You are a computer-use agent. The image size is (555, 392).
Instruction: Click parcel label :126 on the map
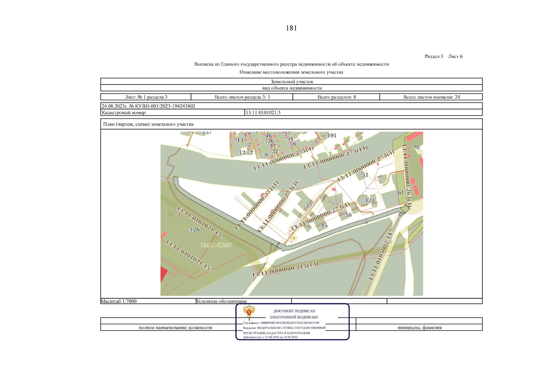click(194, 230)
